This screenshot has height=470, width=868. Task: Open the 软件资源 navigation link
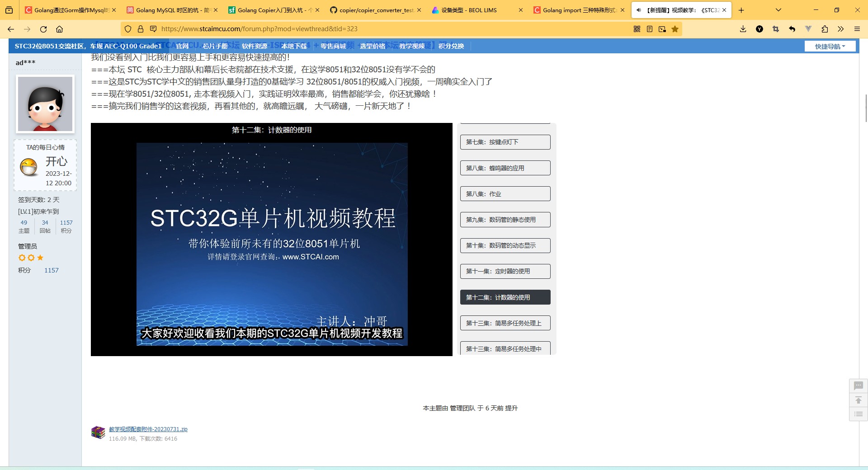click(255, 46)
